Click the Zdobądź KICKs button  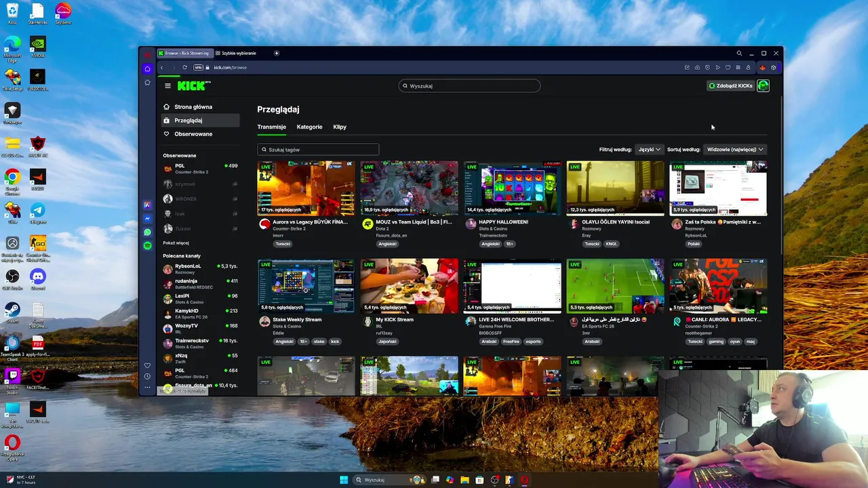tap(730, 85)
